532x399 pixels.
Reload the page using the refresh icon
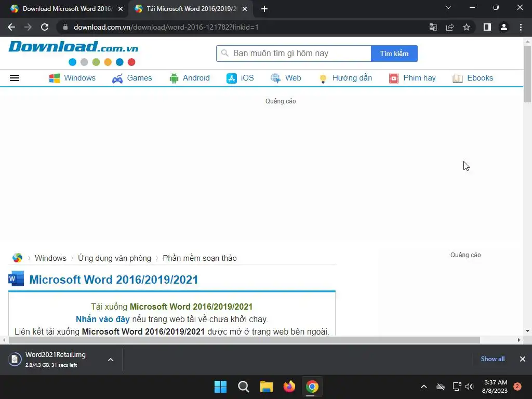(x=45, y=27)
